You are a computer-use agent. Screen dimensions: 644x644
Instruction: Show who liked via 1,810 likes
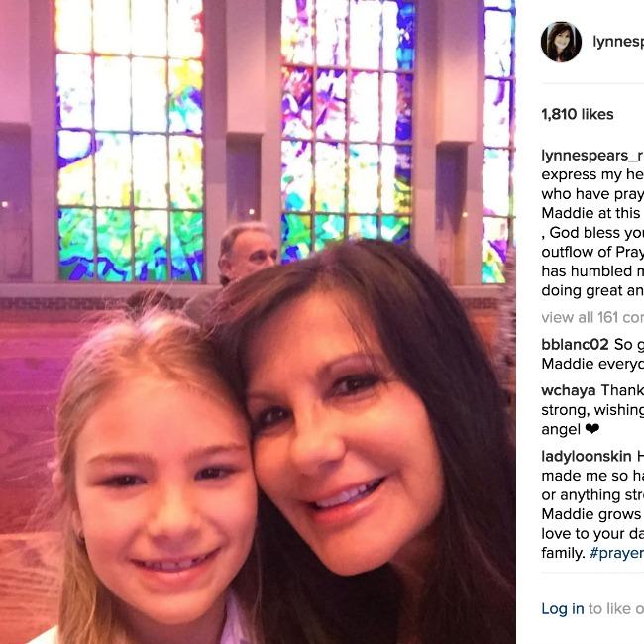578,114
